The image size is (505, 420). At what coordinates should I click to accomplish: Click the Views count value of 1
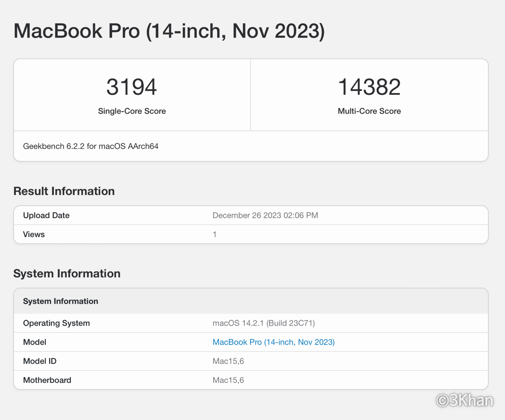point(215,234)
